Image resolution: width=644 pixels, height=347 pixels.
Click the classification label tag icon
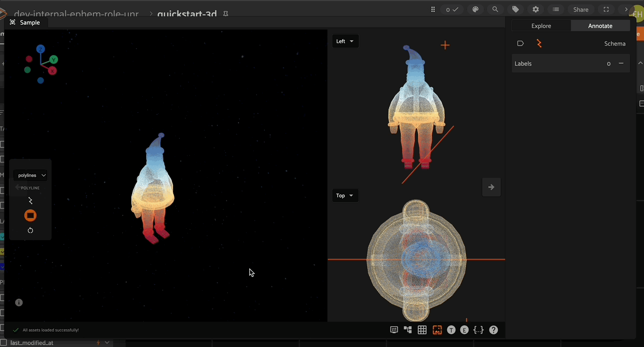(x=520, y=44)
